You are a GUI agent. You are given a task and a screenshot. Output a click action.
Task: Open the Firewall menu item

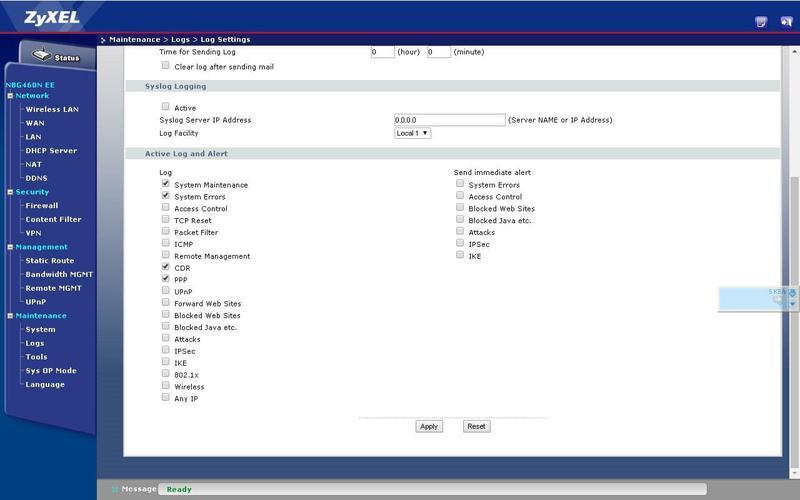[42, 205]
